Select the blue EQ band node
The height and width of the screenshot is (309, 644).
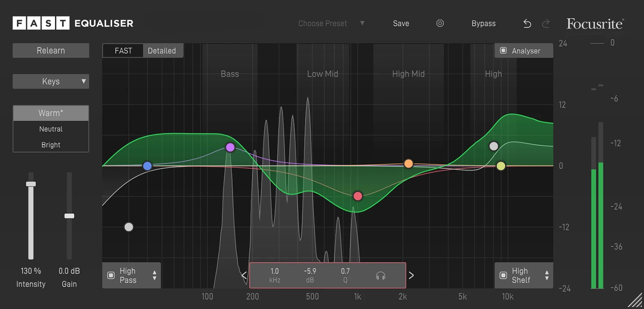[148, 166]
